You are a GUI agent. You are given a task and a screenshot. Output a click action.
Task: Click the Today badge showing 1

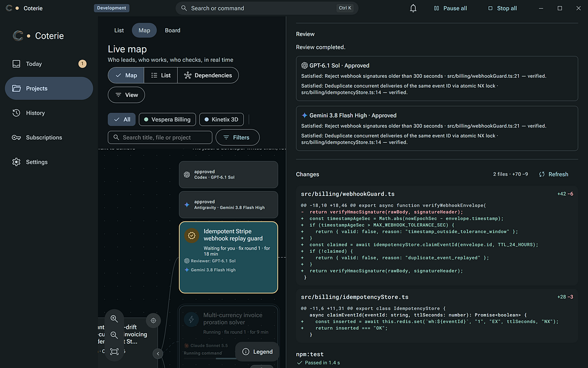pyautogui.click(x=82, y=64)
